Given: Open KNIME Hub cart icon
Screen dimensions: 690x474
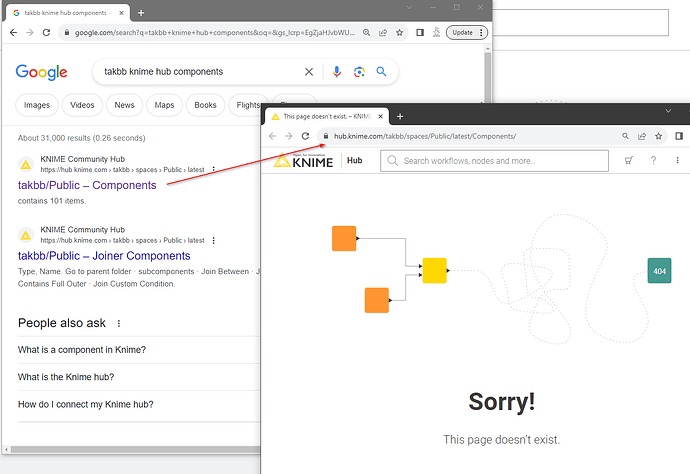Looking at the screenshot, I should click(x=629, y=161).
